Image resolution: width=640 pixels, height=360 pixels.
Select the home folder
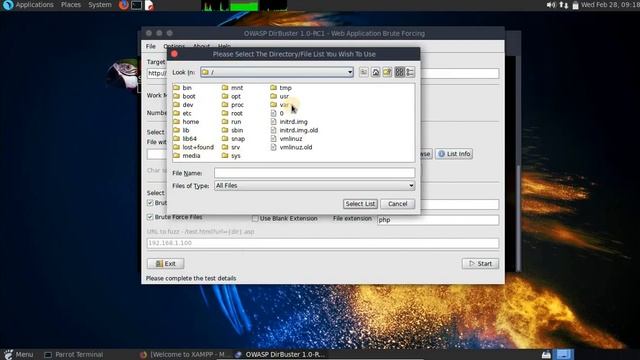[x=186, y=122]
